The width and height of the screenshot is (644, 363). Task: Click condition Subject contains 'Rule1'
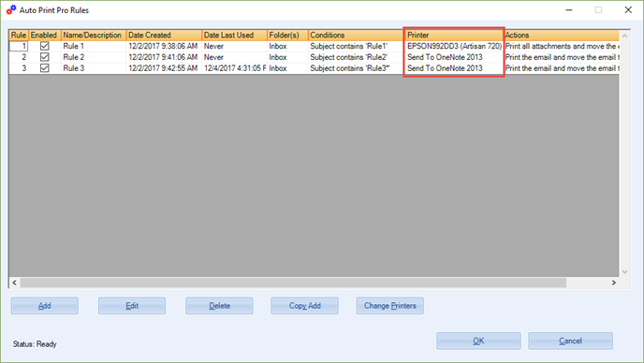356,46
